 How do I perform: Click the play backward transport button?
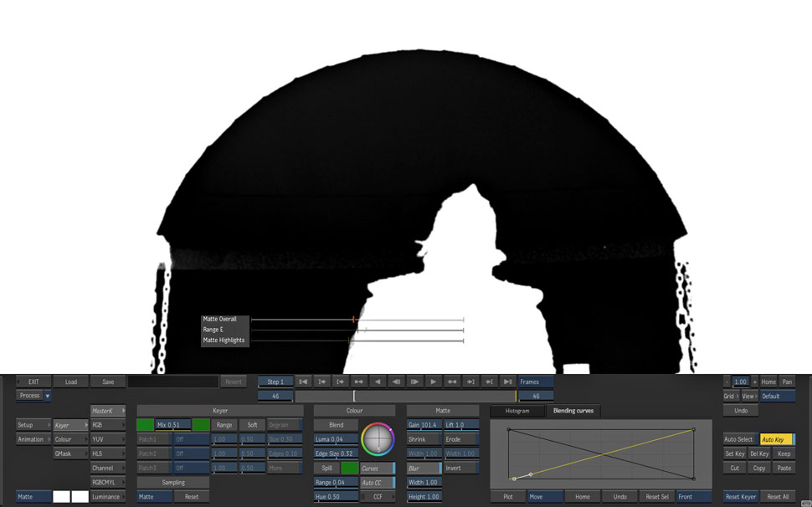click(x=378, y=382)
